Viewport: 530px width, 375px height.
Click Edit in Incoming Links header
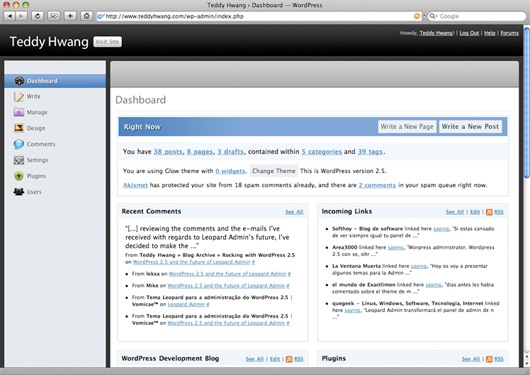475,212
